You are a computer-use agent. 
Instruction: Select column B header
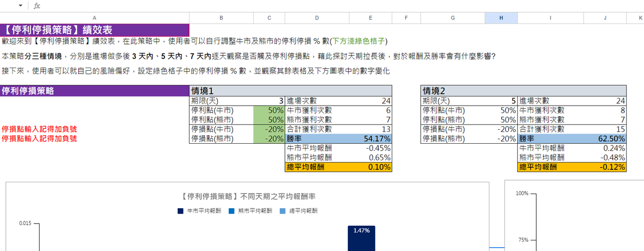tap(221, 18)
